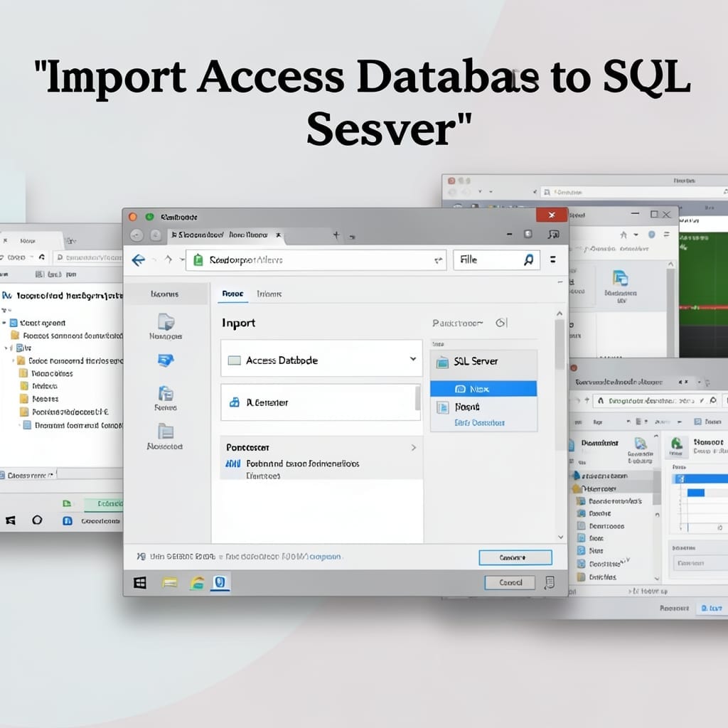
Task: Follow the Edrfs Dosctioct link
Action: (x=479, y=423)
